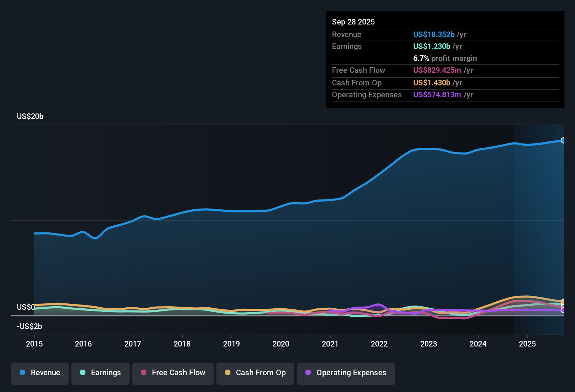Click the Cash From Op endpoint circle at chart edge
Image resolution: width=575 pixels, height=392 pixels.
pyautogui.click(x=563, y=301)
